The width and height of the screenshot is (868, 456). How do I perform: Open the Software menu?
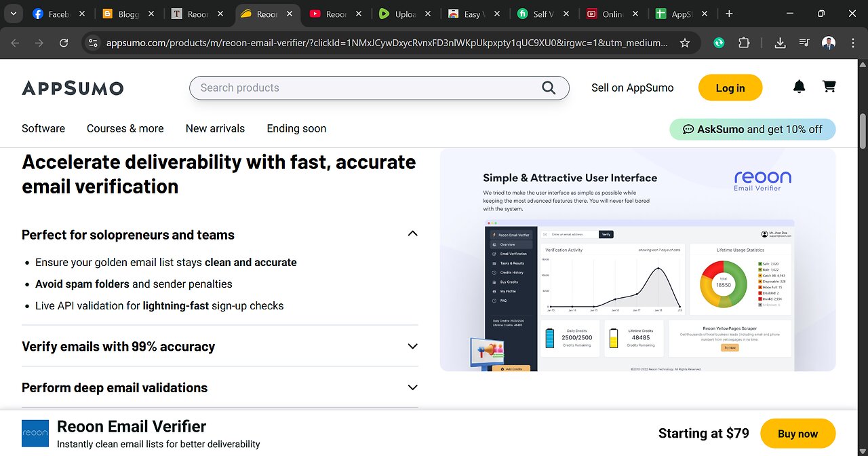pos(43,128)
